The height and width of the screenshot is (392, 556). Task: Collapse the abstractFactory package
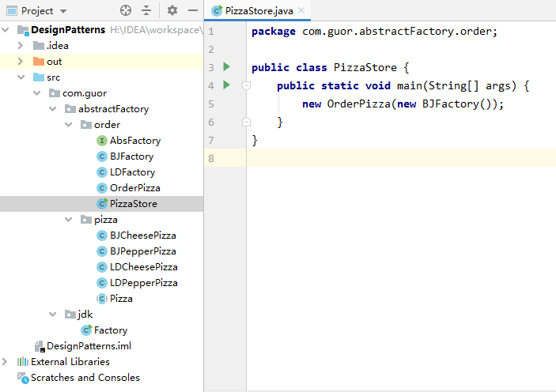tap(52, 109)
